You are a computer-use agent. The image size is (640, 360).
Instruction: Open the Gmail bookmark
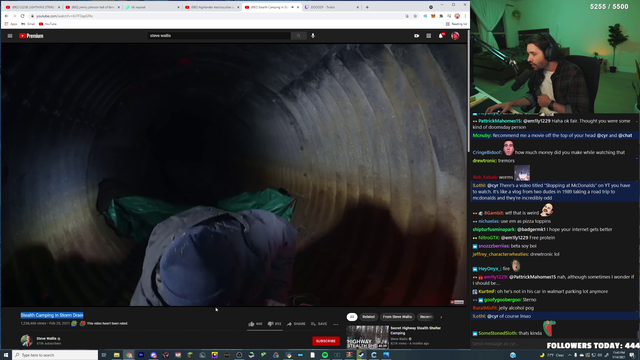coord(28,24)
